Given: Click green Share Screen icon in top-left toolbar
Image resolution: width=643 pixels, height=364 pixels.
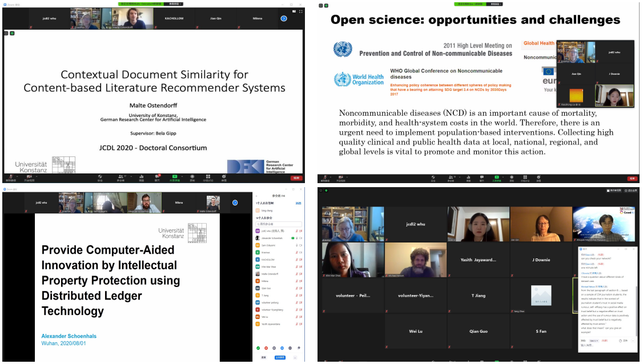Looking at the screenshot, I should [x=175, y=177].
